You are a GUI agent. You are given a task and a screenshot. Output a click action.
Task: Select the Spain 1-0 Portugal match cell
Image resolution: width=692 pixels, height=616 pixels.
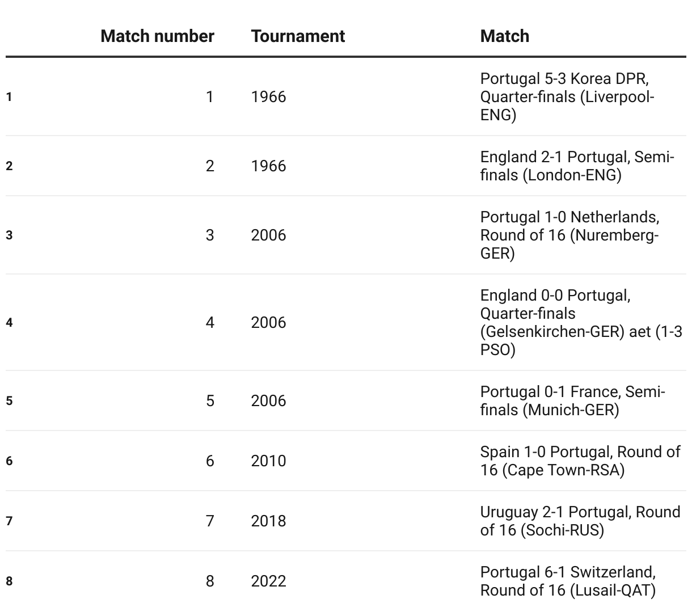pos(580,461)
